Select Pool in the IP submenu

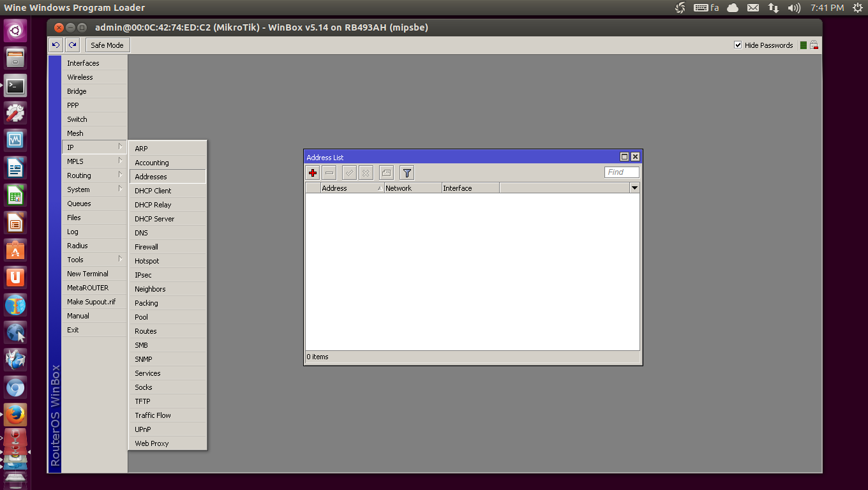click(168, 317)
